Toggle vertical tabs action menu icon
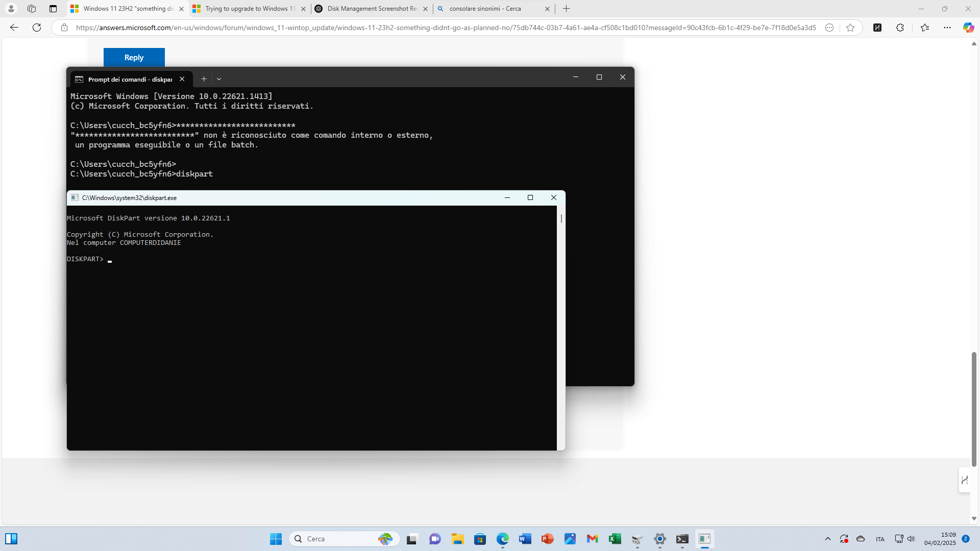The height and width of the screenshot is (551, 980). pyautogui.click(x=53, y=9)
